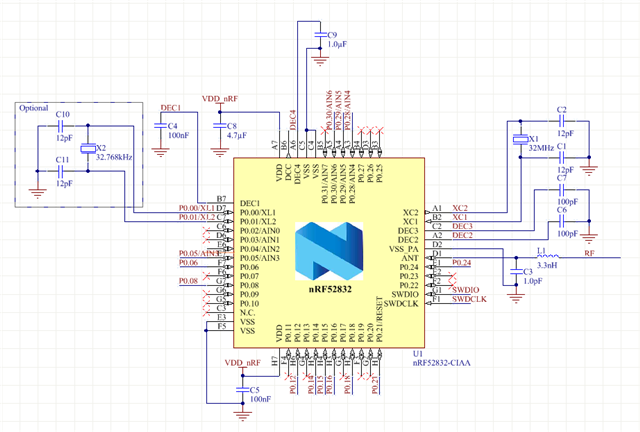Image resolution: width=640 pixels, height=432 pixels.
Task: Click the red 'SWDCLK' net label
Action: point(469,299)
